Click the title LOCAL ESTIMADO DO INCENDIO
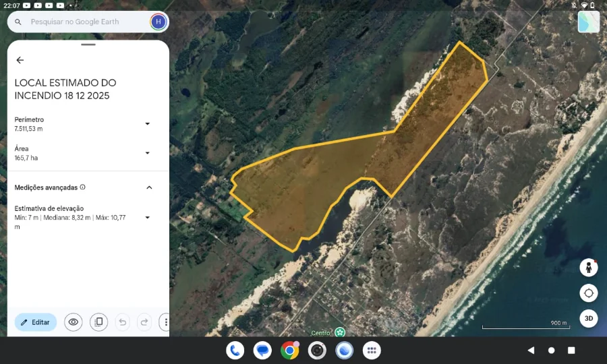 point(65,89)
